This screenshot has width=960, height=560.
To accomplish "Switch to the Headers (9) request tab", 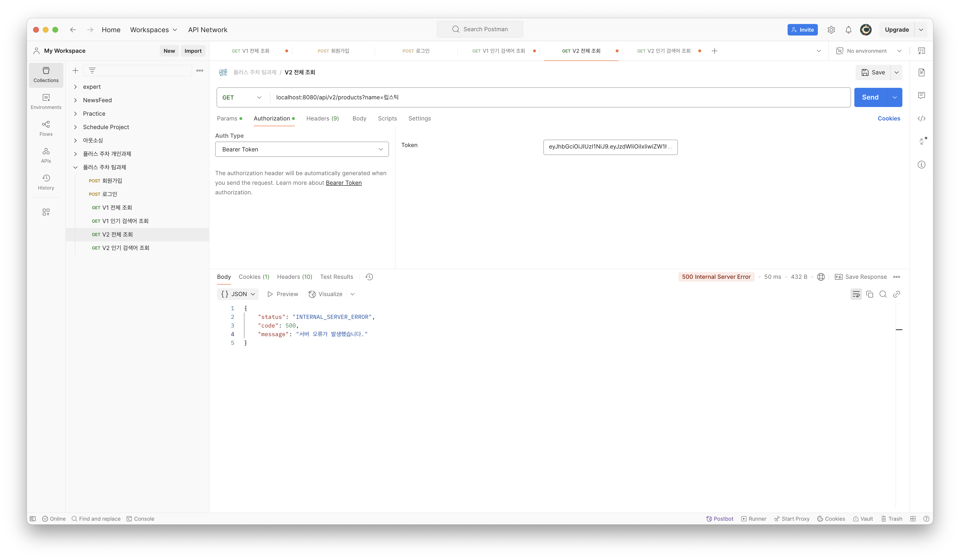I will pos(322,118).
